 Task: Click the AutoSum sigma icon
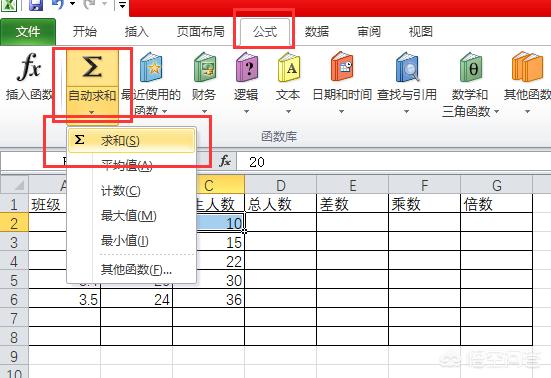92,67
